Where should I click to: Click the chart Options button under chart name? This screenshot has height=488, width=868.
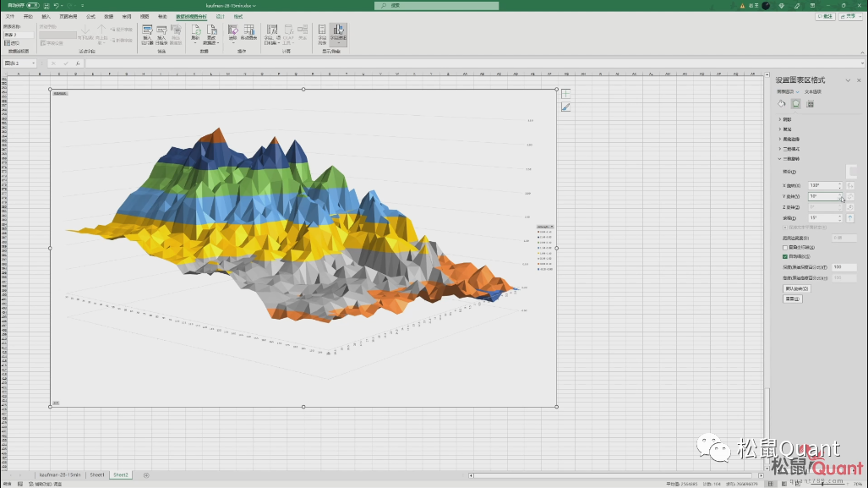[x=12, y=42]
